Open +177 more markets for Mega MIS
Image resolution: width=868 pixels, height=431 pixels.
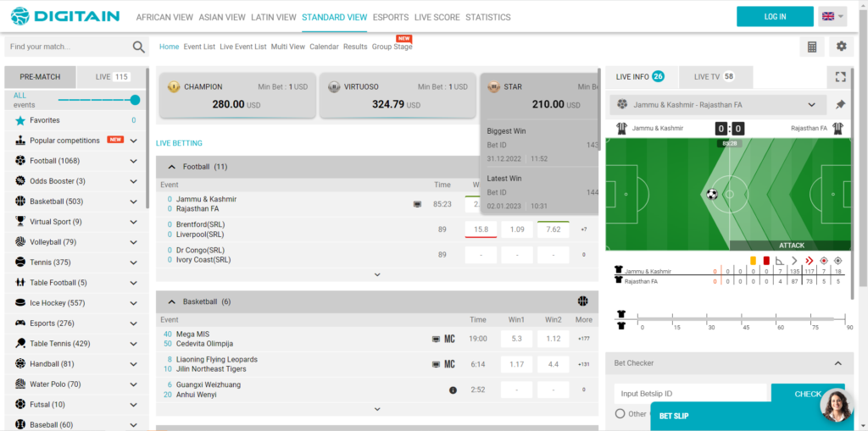click(583, 340)
